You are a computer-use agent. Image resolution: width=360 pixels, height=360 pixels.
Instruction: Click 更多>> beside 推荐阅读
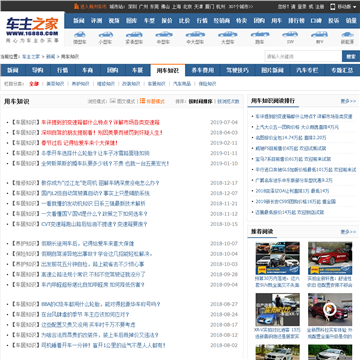click(348, 232)
